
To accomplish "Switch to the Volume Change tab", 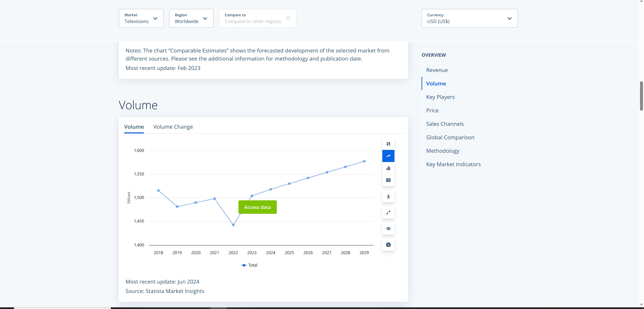I will 173,127.
